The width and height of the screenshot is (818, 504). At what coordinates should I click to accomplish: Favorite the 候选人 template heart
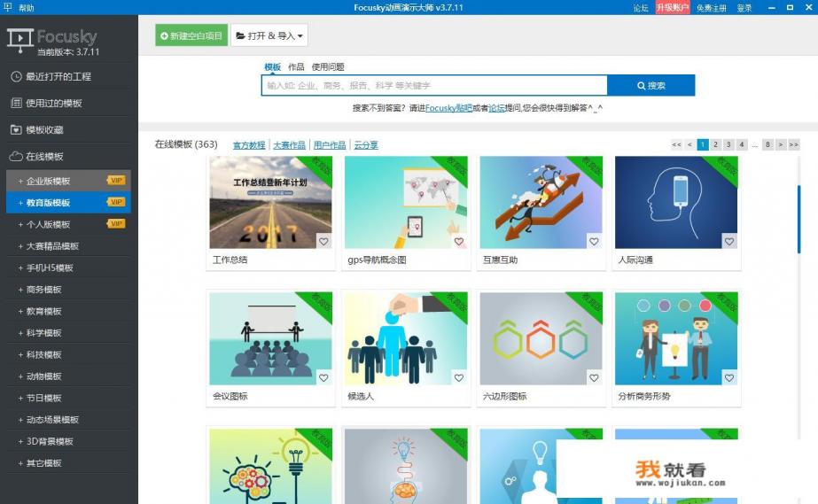click(458, 378)
